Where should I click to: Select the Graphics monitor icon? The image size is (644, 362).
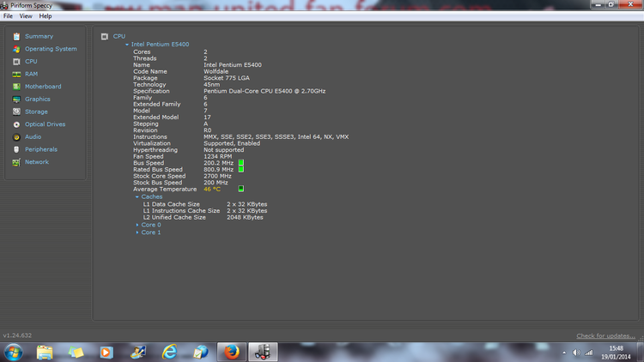coord(16,99)
